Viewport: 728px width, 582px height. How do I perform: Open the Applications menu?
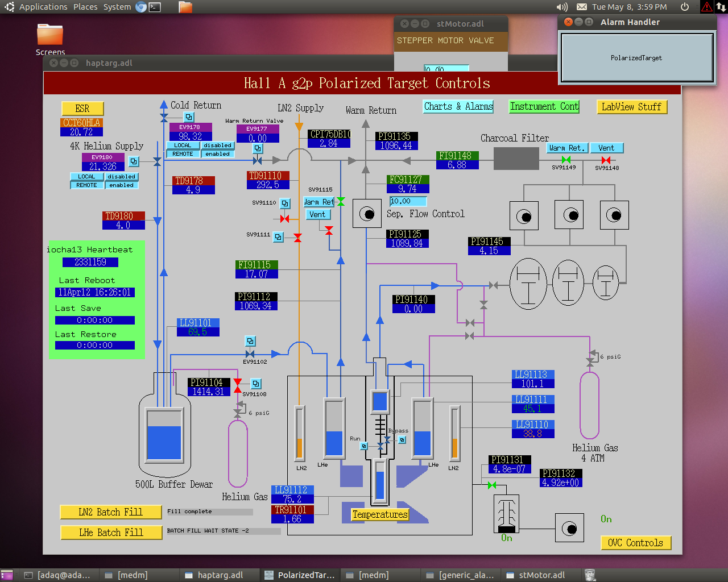point(43,7)
